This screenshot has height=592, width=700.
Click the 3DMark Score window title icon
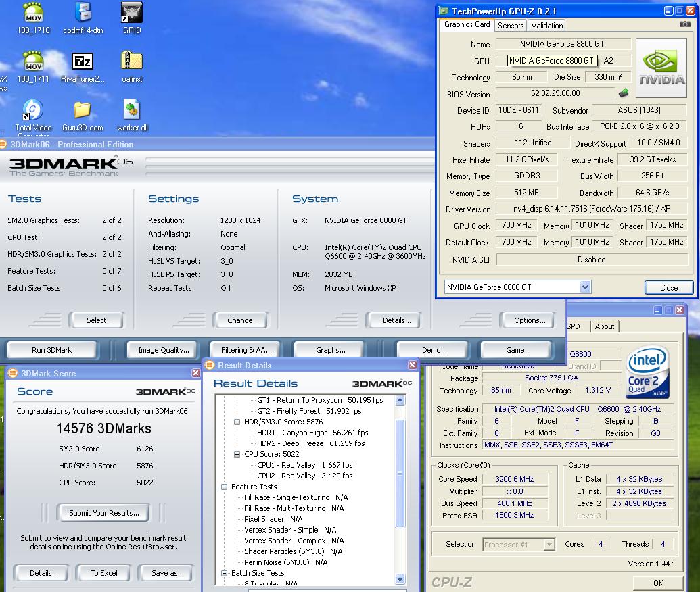point(13,373)
